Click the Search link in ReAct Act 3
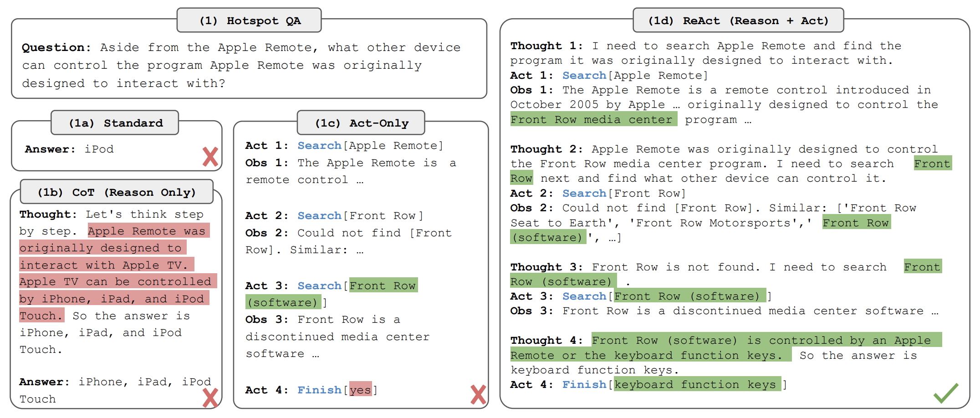 point(584,296)
